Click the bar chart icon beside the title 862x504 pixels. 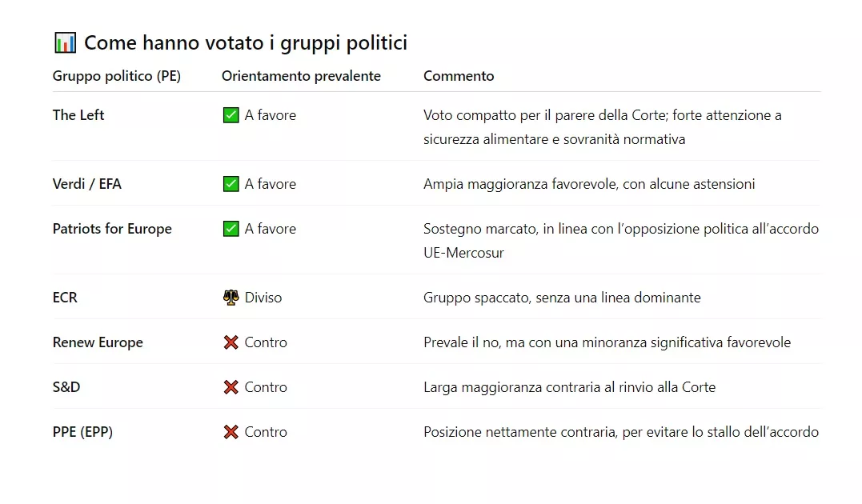coord(65,42)
